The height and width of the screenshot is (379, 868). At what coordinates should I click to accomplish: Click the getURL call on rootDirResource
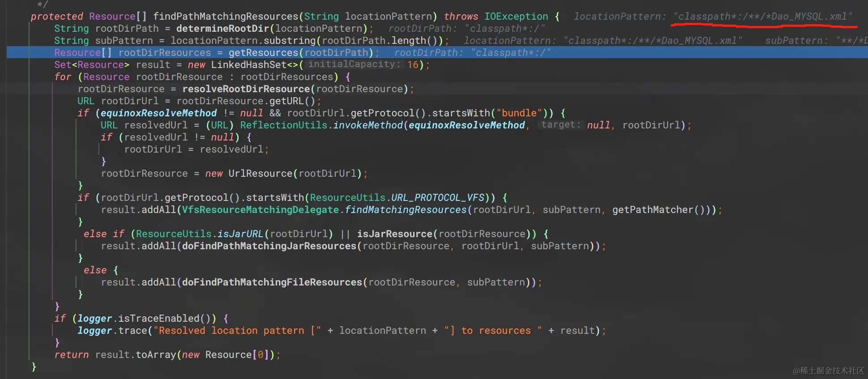click(287, 101)
